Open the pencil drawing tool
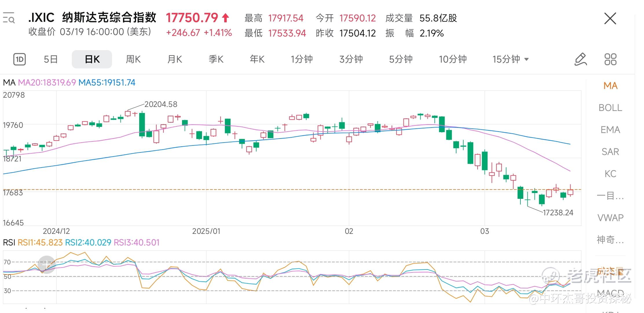Screen dimensions: 644x313 pyautogui.click(x=580, y=59)
